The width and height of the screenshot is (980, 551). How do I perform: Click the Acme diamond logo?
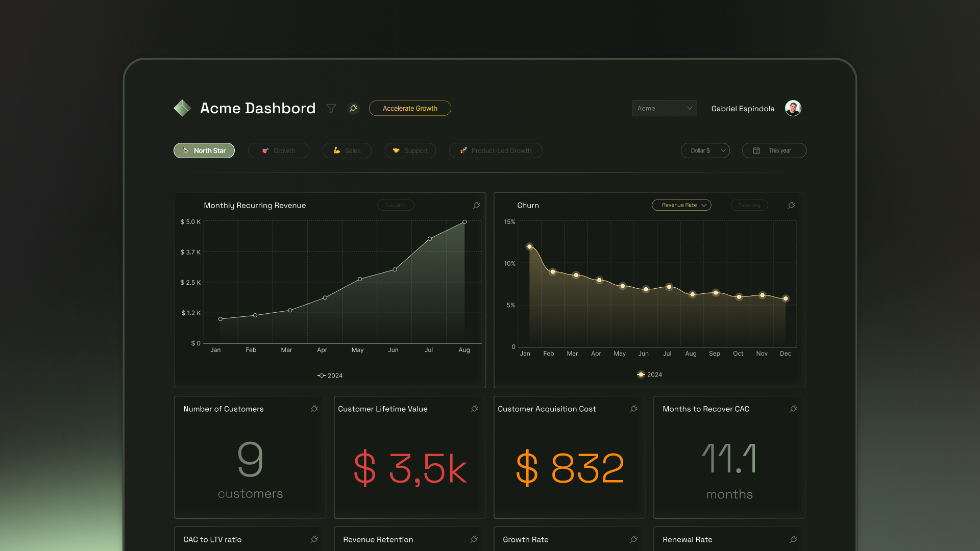(x=182, y=108)
